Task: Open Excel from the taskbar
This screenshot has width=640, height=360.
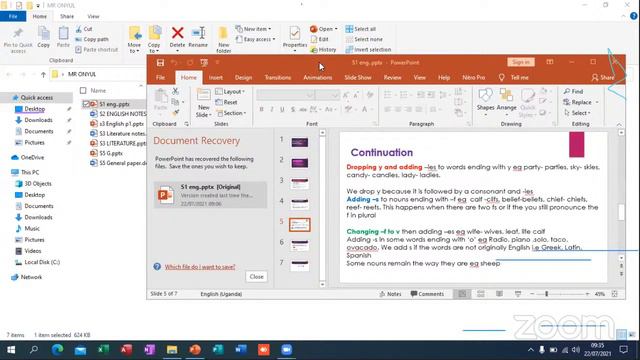Action: coord(103,350)
